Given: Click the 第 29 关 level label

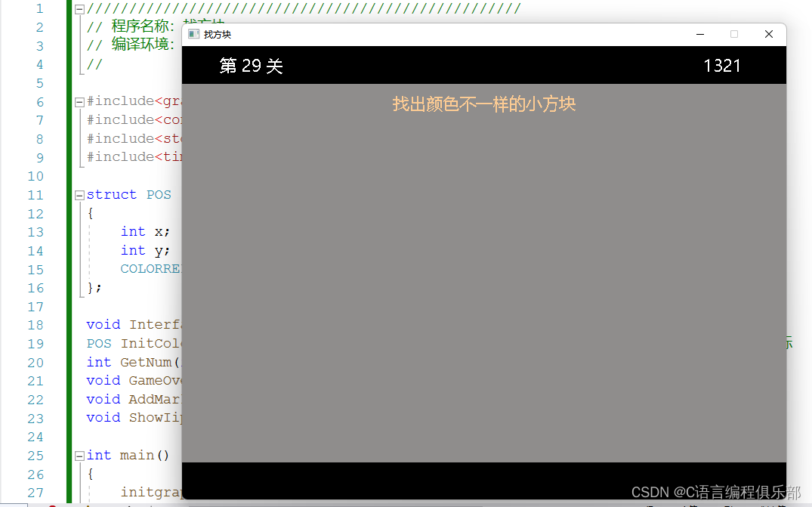Looking at the screenshot, I should 252,66.
